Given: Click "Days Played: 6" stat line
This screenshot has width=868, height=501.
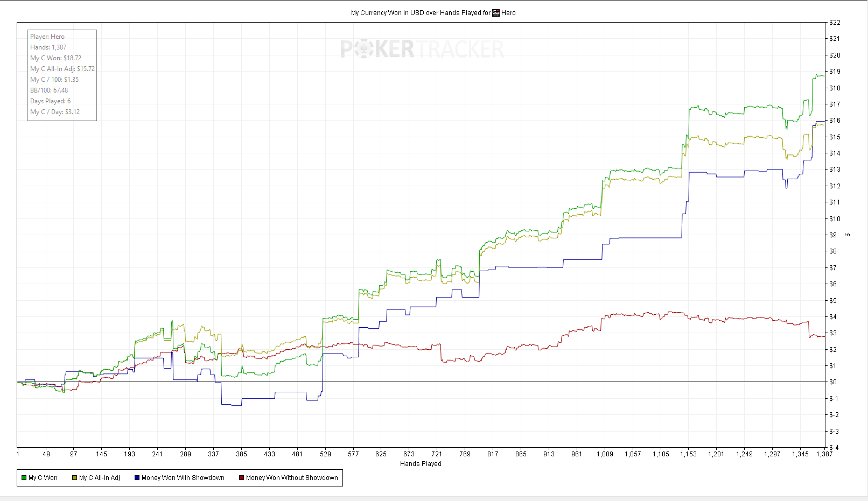Looking at the screenshot, I should tap(51, 101).
